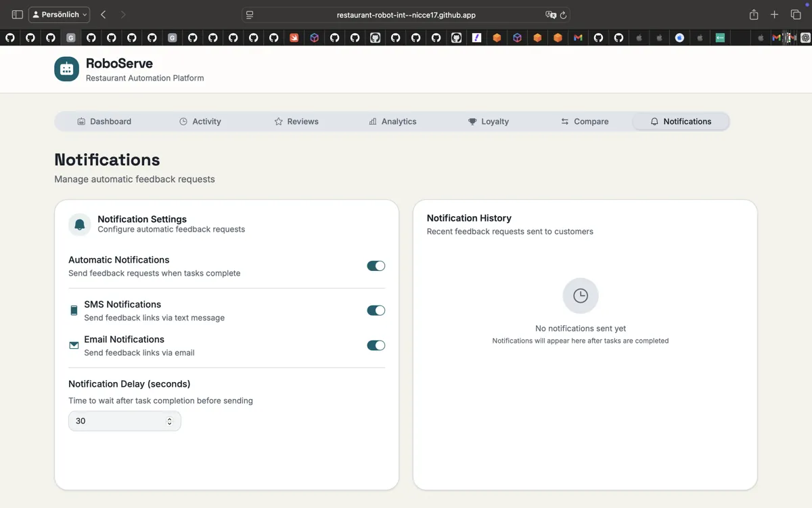Navigate back with the browser back button
This screenshot has height=508, width=812.
(103, 15)
